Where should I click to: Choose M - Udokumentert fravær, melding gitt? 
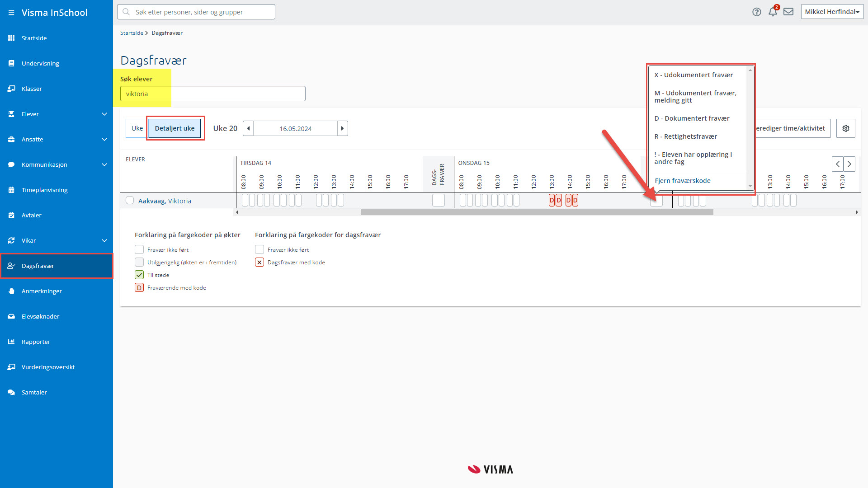pyautogui.click(x=697, y=97)
